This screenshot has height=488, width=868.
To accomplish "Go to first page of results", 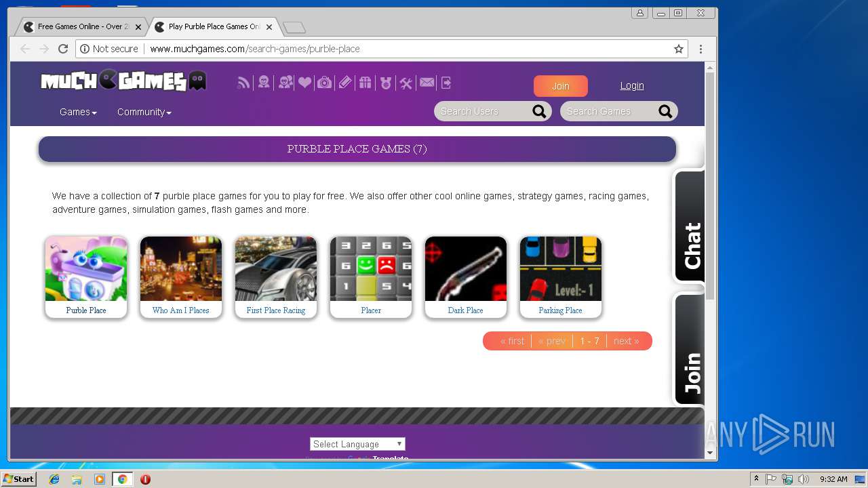I will pos(512,341).
